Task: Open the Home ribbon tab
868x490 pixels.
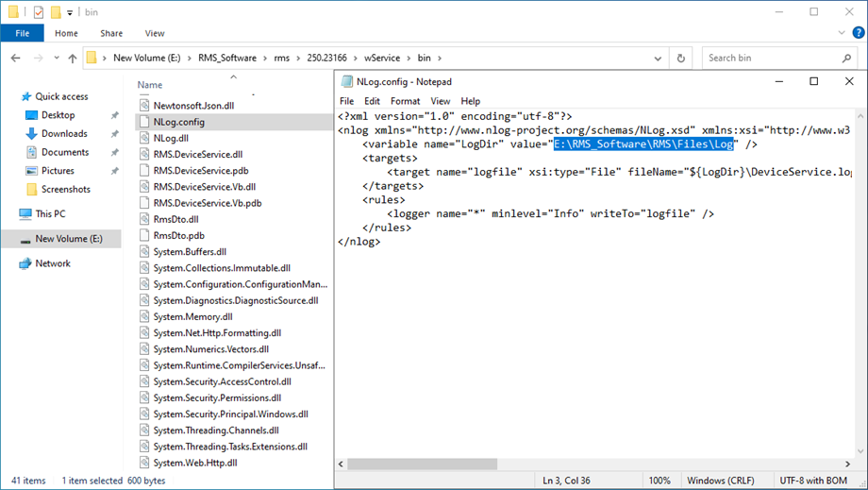Action: coord(66,33)
